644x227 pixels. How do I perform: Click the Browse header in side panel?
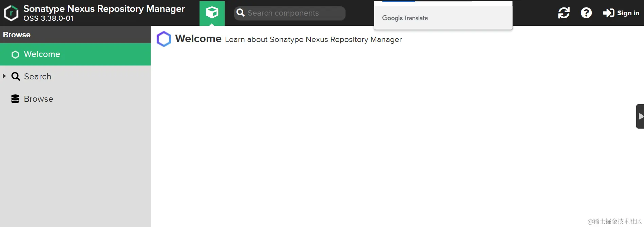click(75, 35)
